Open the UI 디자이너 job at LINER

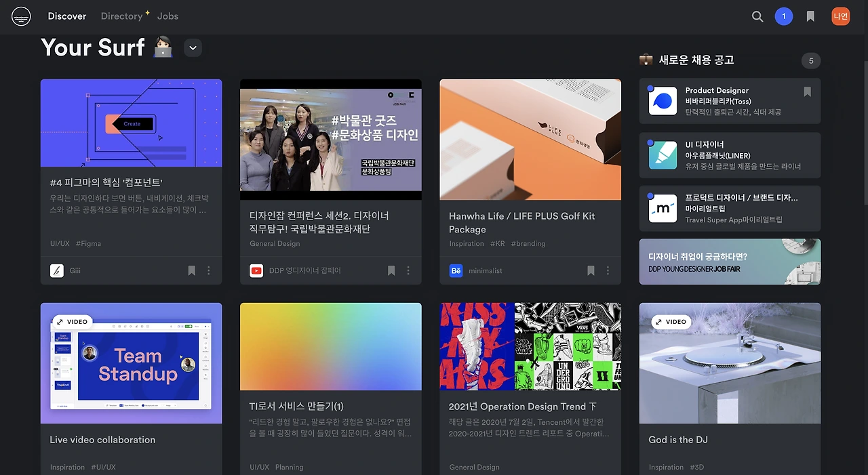point(730,155)
